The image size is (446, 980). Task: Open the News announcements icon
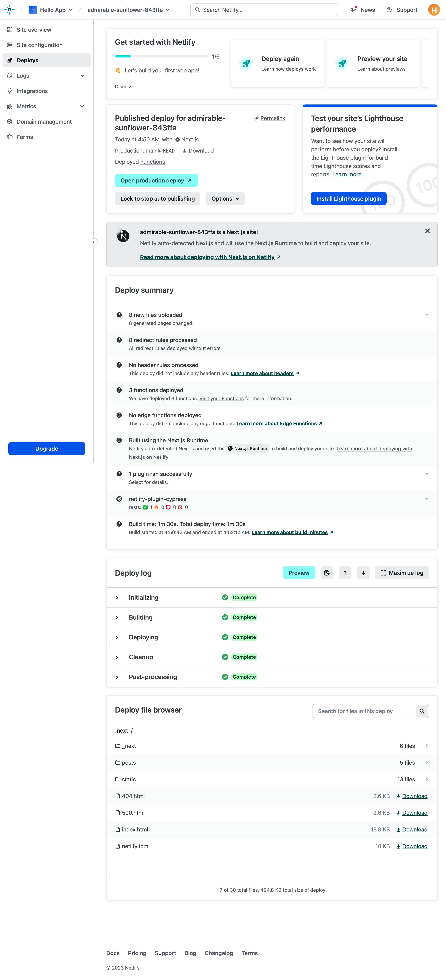[x=353, y=10]
